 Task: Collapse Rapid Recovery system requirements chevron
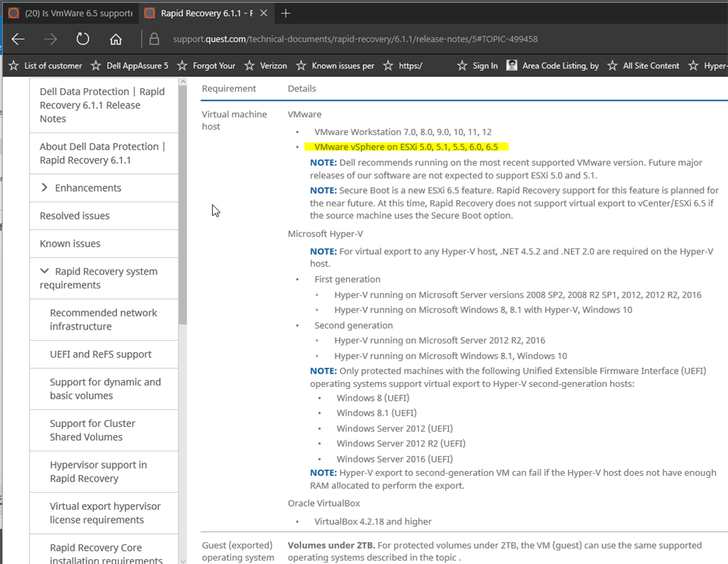(x=45, y=271)
